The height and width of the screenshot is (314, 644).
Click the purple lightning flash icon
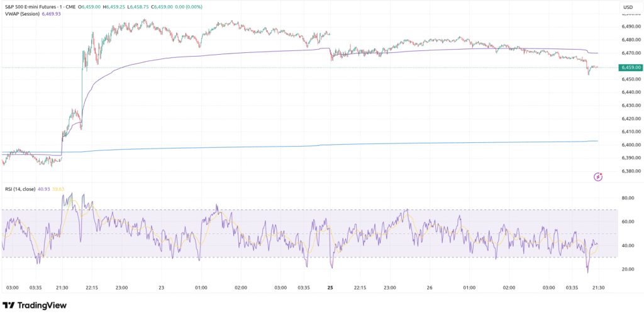(x=599, y=177)
